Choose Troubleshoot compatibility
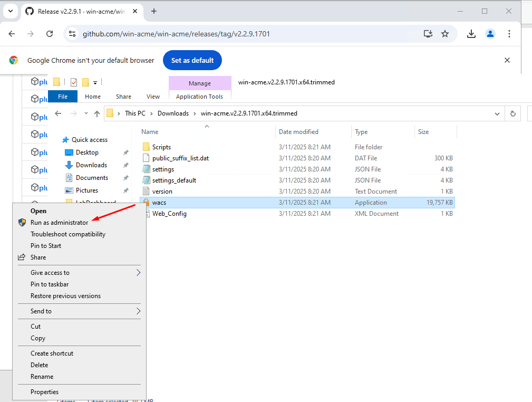Viewport: 532px width, 402px height. [x=80, y=234]
